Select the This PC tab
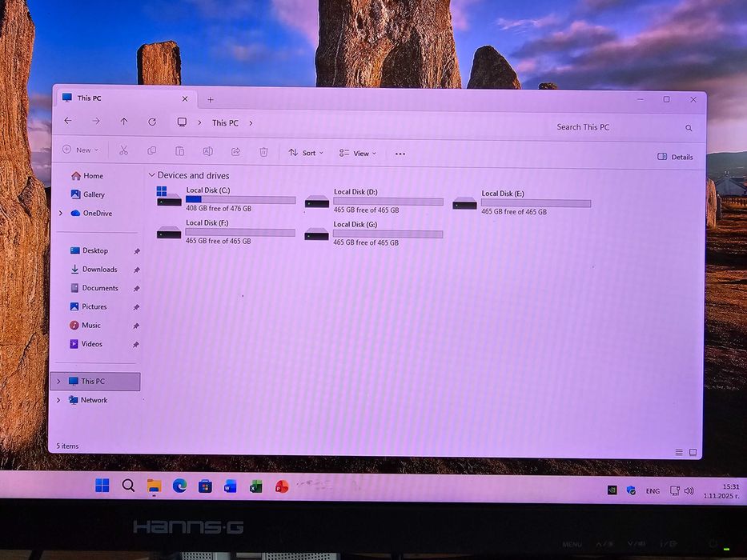 125,98
